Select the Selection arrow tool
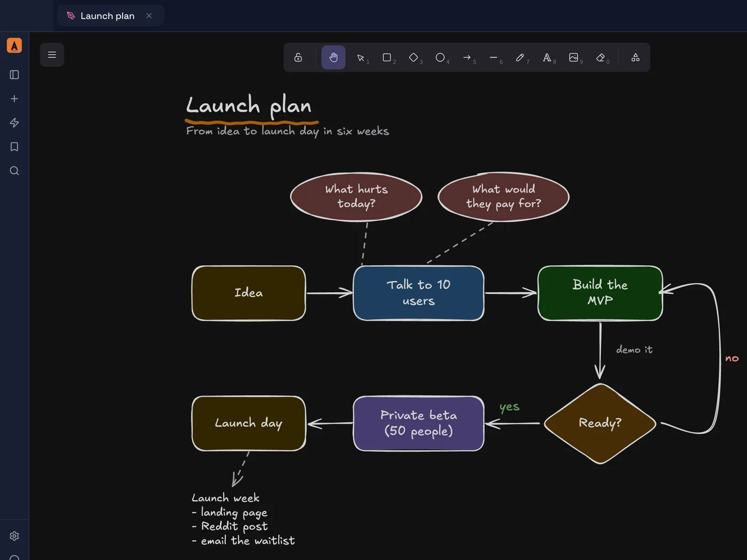Screen dimensions: 747x560 click(x=361, y=58)
